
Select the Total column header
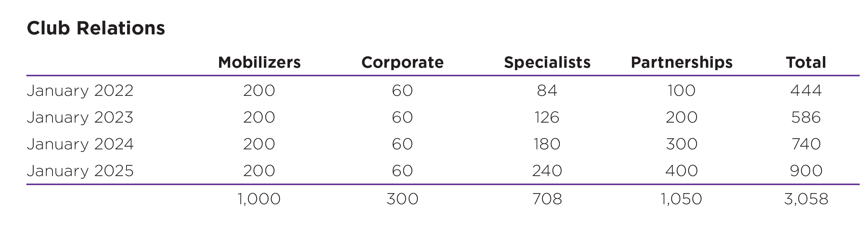pos(806,63)
